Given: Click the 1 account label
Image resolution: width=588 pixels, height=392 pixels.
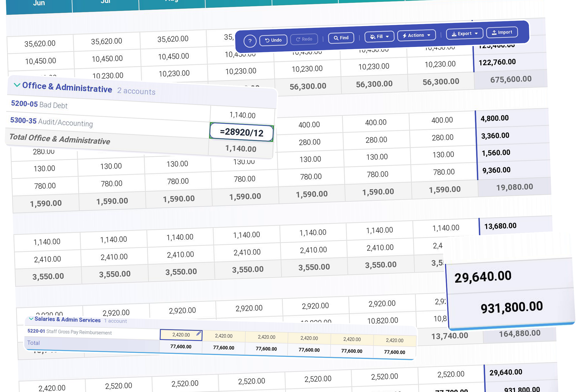Looking at the screenshot, I should (x=115, y=321).
